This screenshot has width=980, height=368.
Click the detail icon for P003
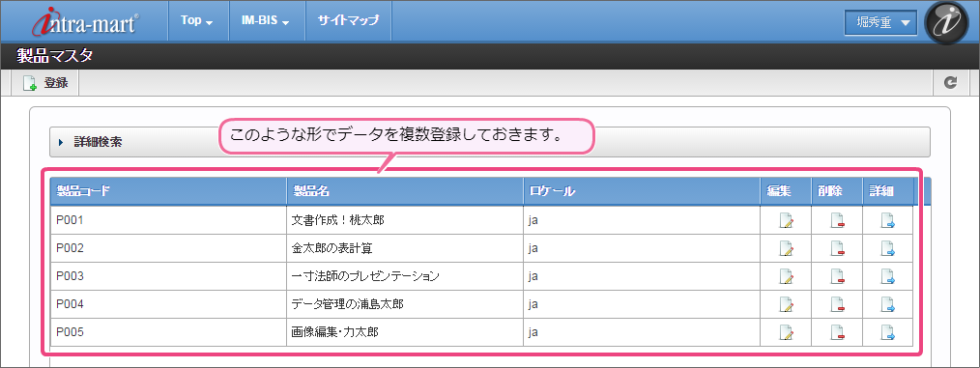(x=887, y=276)
